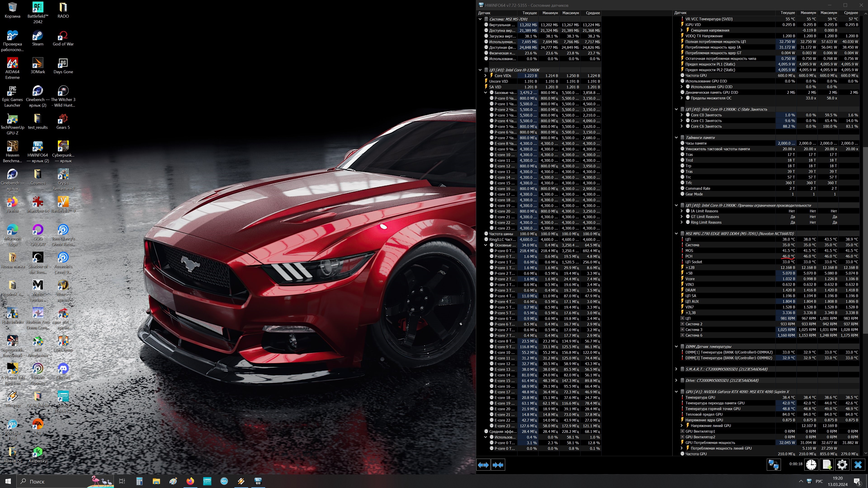Image resolution: width=868 pixels, height=488 pixels.
Task: Expand the S.M.A.R.T. CT2000MX500SSD1 section
Action: point(676,369)
